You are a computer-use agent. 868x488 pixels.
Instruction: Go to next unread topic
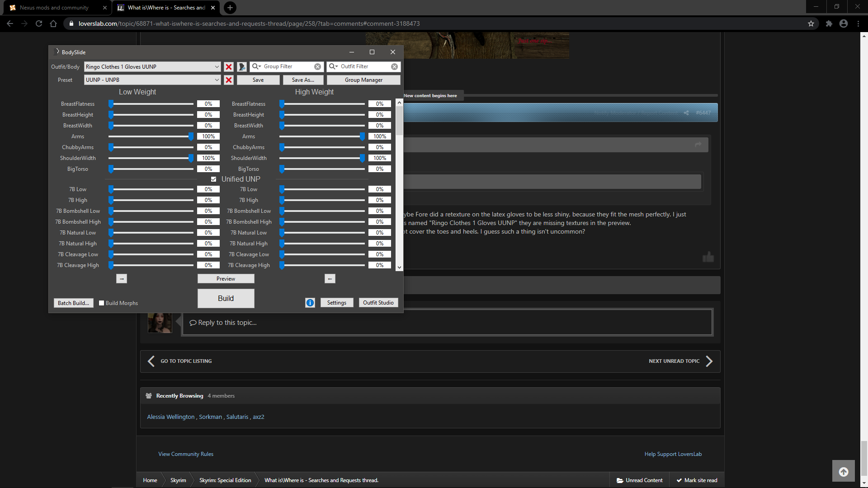[681, 361]
